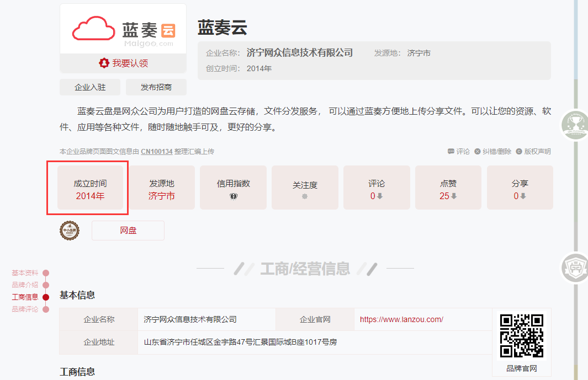588x380 pixels.
Task: Select the 成立时间 2014年 stat card
Action: [x=91, y=188]
